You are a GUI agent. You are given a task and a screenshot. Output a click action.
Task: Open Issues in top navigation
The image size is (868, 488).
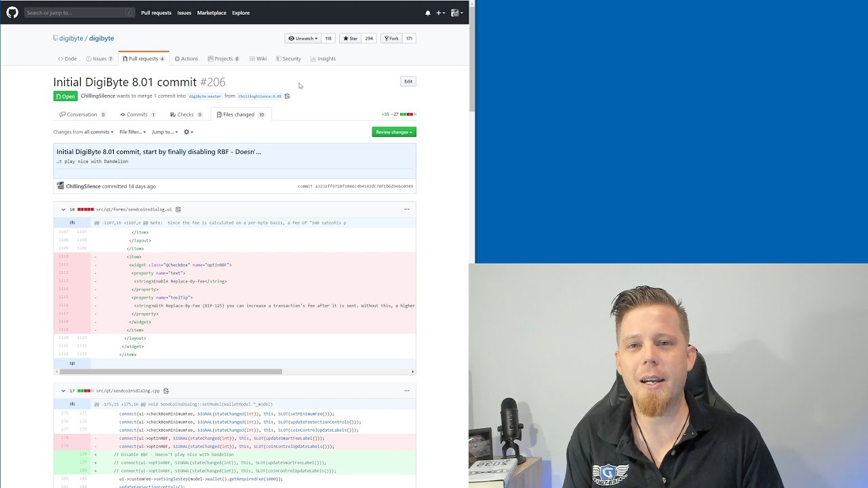184,13
